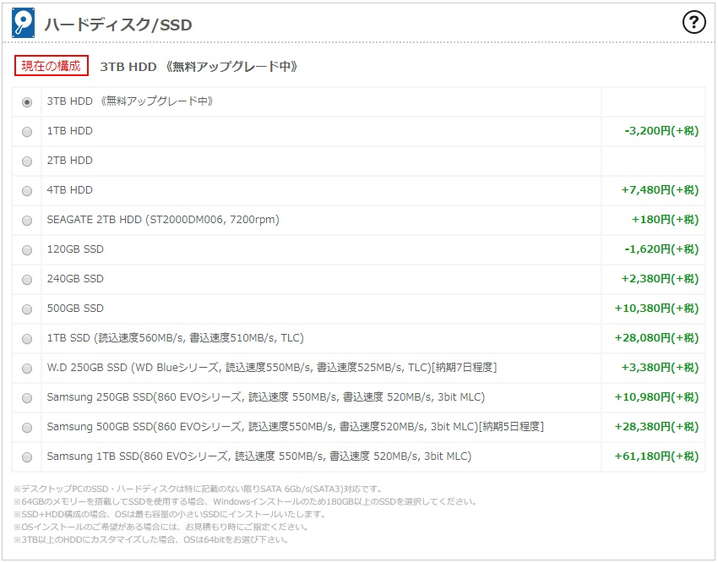The height and width of the screenshot is (563, 718).
Task: Click the '120GB SSD' option label
Action: (x=75, y=249)
